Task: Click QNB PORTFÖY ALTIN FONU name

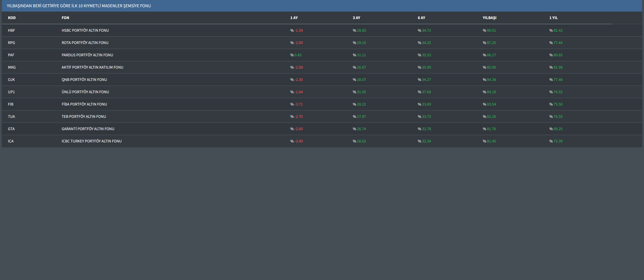Action: pos(84,80)
